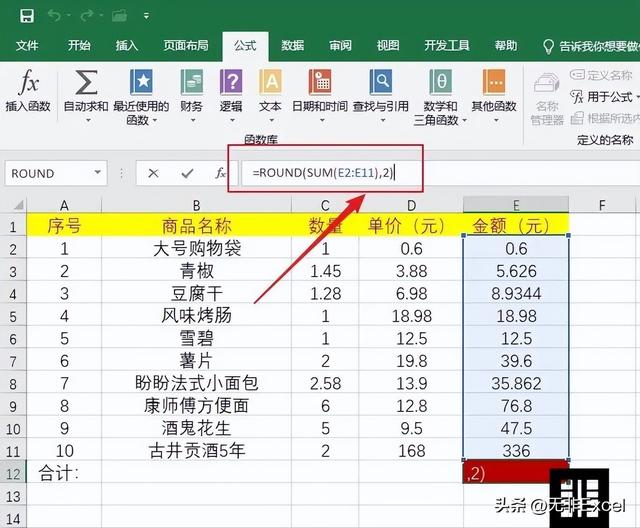This screenshot has width=640, height=528.
Task: Open the 帮助 ribbon tab
Action: (506, 45)
